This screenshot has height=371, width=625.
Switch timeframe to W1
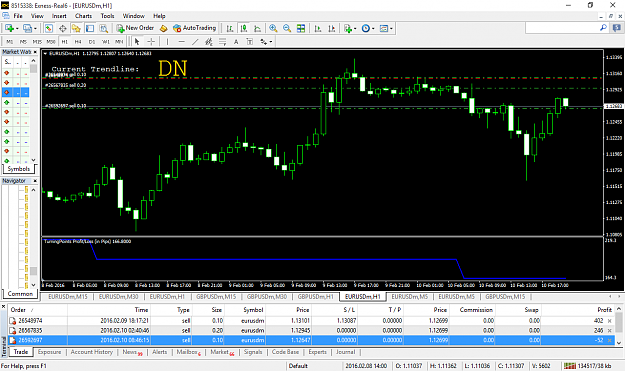106,41
